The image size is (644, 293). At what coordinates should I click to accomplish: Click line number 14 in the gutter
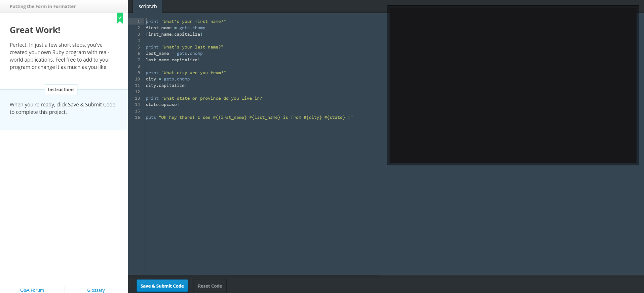(138, 105)
